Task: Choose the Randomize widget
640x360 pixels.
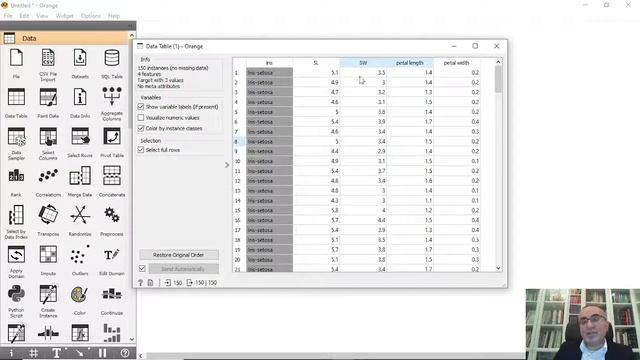Action: pyautogui.click(x=80, y=215)
